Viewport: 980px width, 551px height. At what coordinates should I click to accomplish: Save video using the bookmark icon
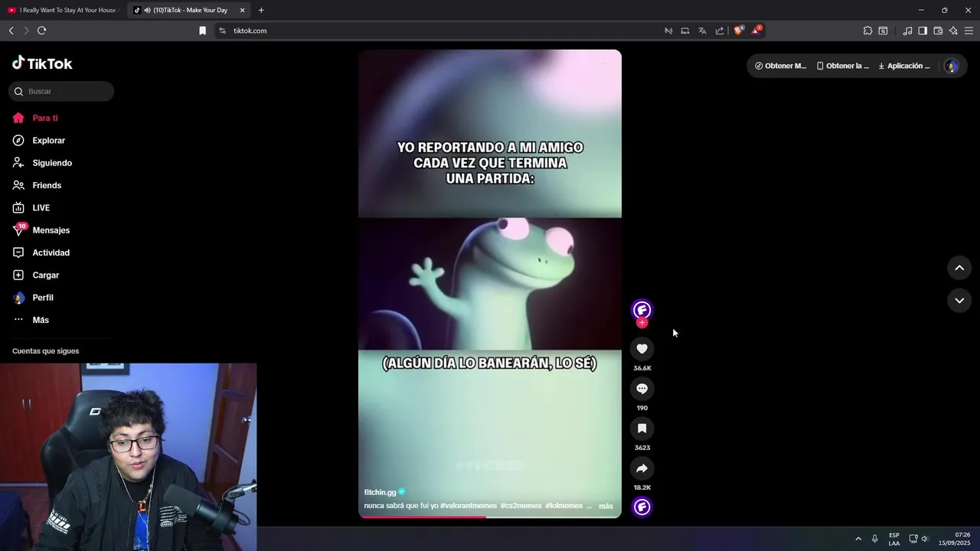642,429
